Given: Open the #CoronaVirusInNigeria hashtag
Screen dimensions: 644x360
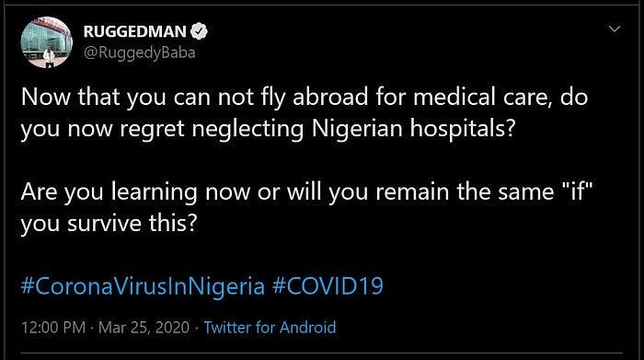Looking at the screenshot, I should [x=143, y=286].
